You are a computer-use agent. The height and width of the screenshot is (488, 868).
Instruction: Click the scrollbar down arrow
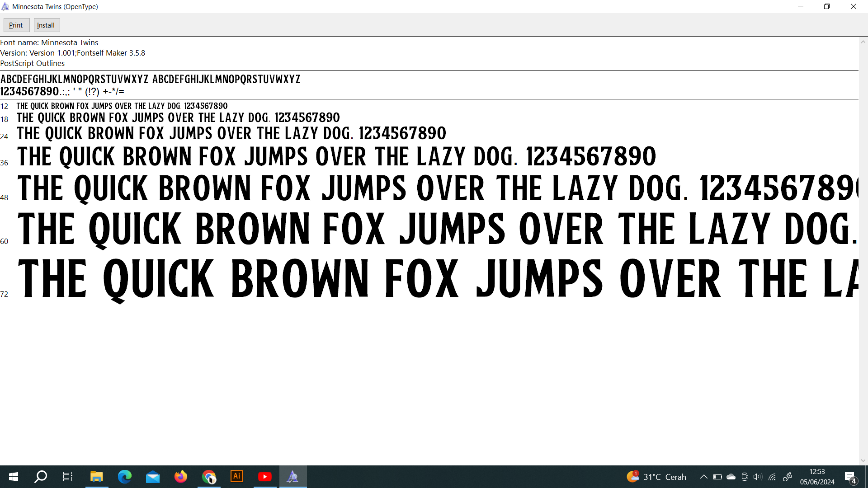click(x=863, y=460)
